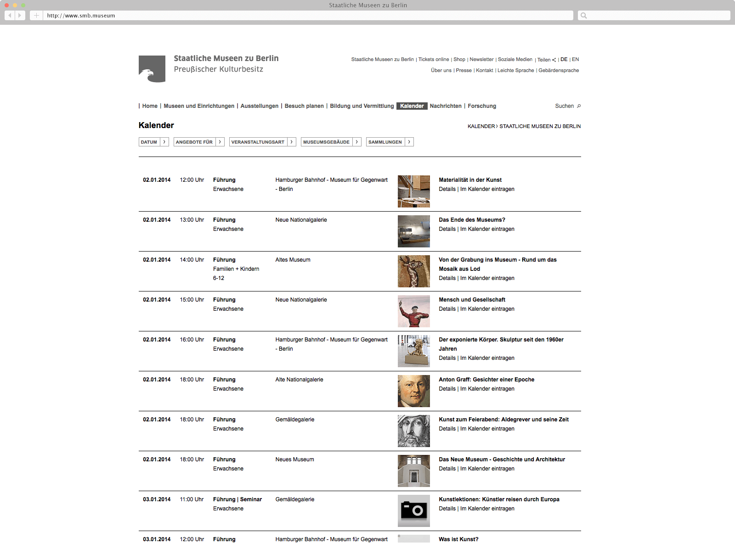Click the Über uns link
The height and width of the screenshot is (560, 735).
[441, 70]
